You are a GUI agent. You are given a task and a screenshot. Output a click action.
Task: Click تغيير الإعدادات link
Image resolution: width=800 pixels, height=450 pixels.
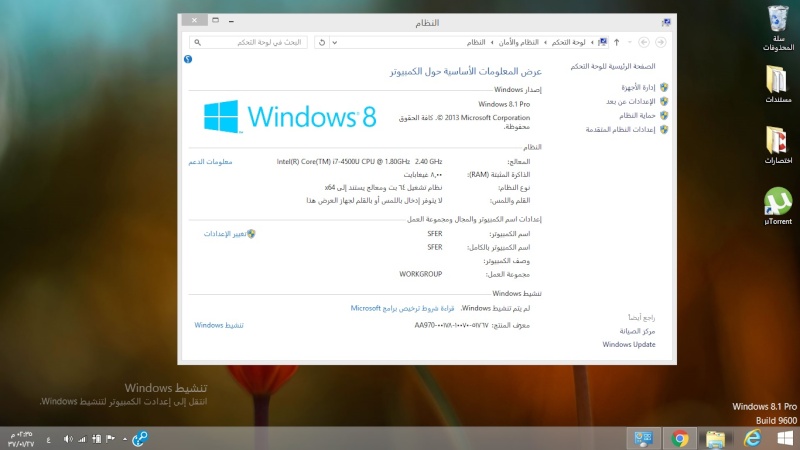[x=225, y=234]
